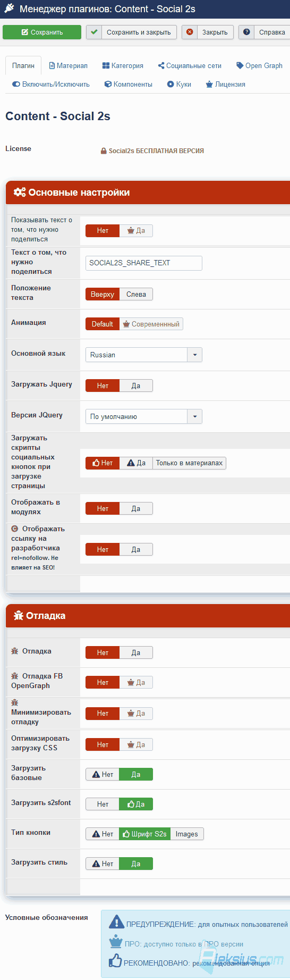The image size is (290, 980).
Task: Click the plug icon in title bar
Action: point(9,9)
